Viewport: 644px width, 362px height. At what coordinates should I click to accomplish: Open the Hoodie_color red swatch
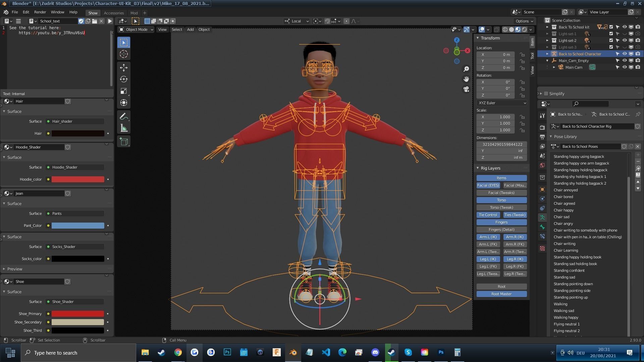click(x=78, y=179)
